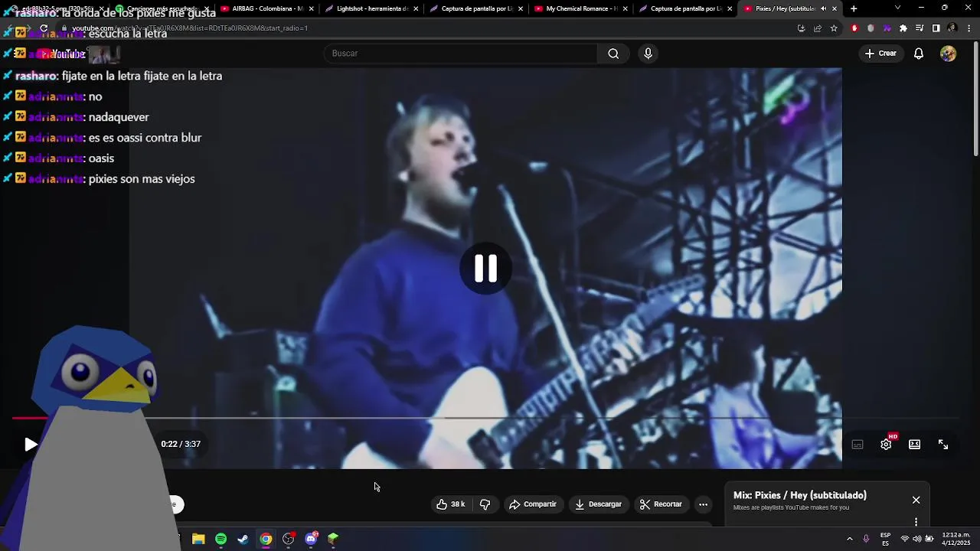Click the search magnifier button
The height and width of the screenshot is (551, 980).
[x=613, y=54]
